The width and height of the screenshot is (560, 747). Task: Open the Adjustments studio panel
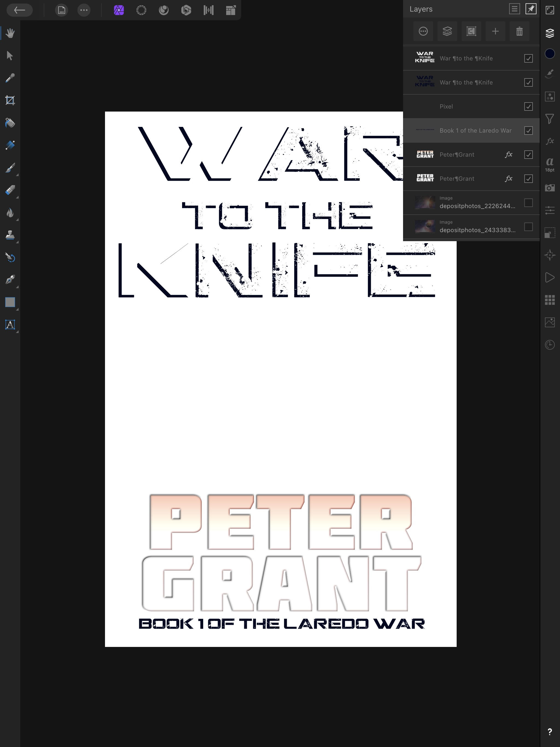(550, 210)
